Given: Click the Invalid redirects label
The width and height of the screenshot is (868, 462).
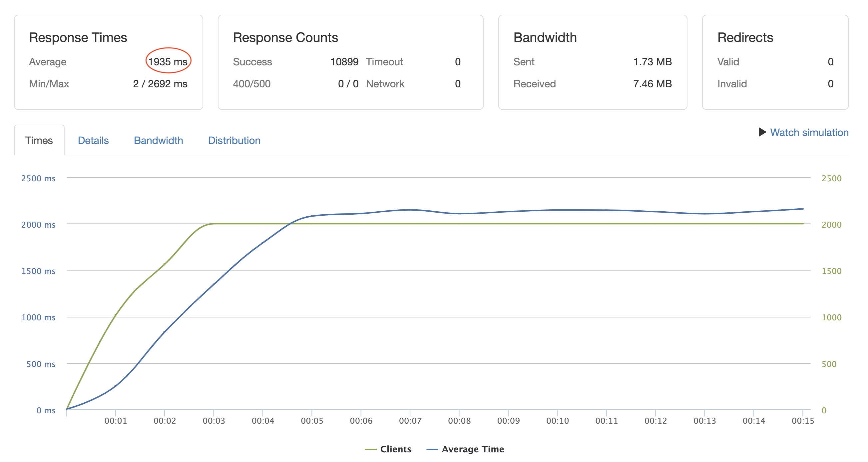Looking at the screenshot, I should click(x=732, y=84).
